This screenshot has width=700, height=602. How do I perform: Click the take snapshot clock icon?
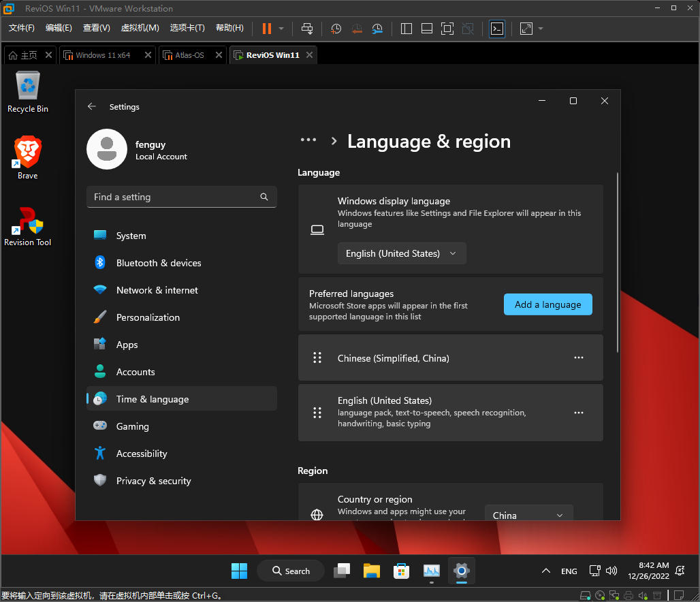pos(336,29)
